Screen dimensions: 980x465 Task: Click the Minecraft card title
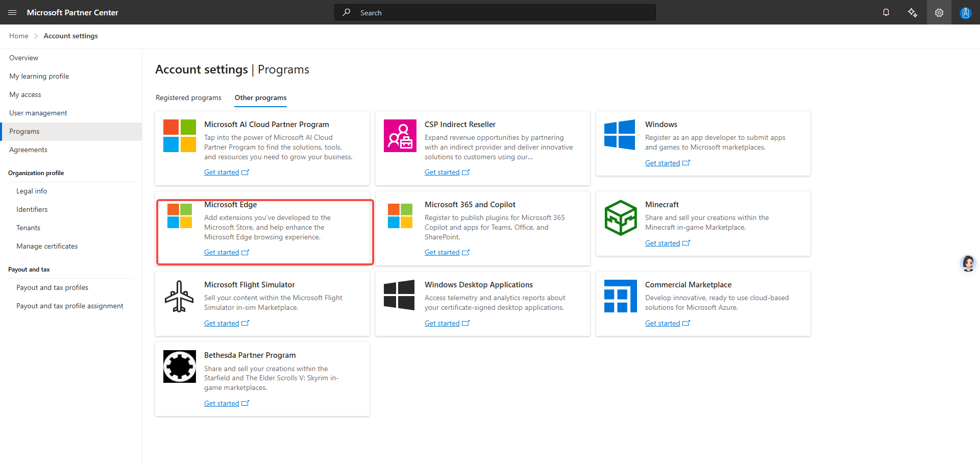tap(662, 205)
